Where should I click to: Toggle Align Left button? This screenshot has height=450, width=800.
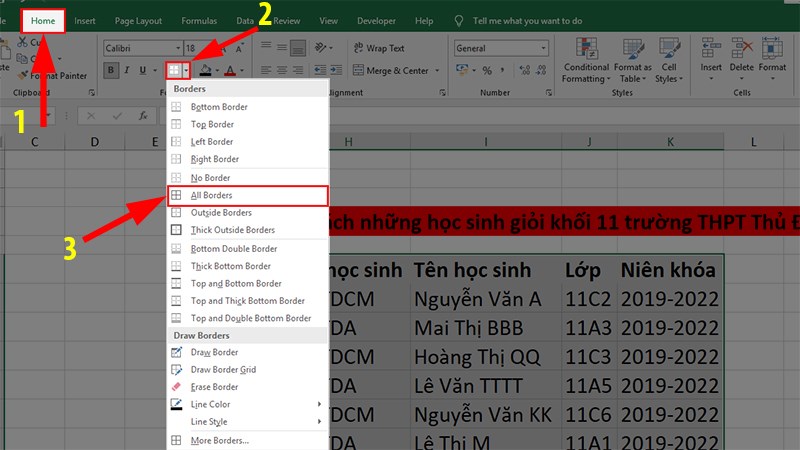(266, 70)
